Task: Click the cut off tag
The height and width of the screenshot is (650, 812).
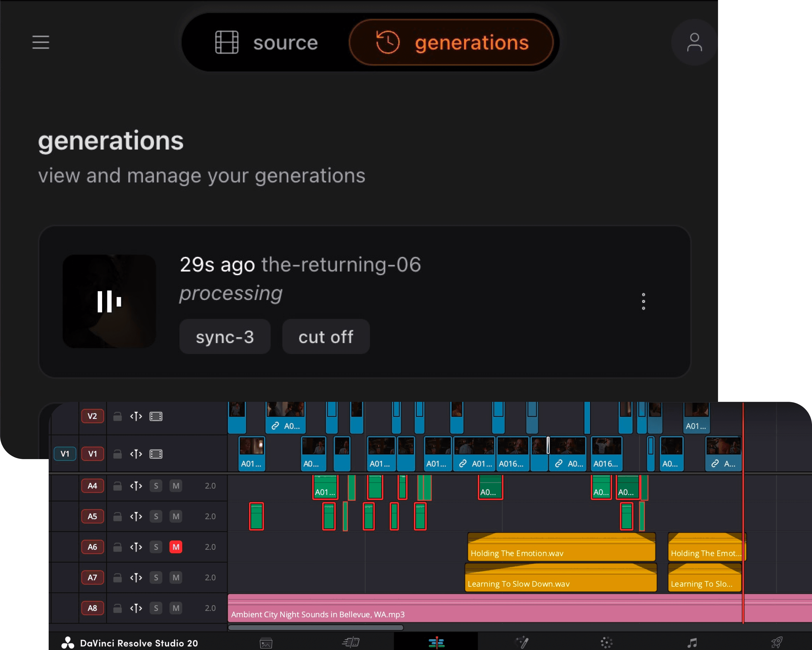Action: [326, 337]
